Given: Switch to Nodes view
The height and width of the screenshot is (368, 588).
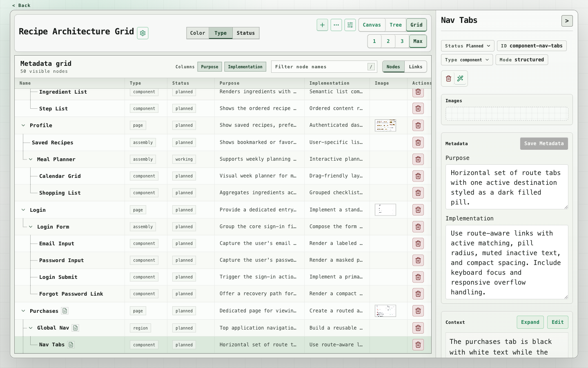Looking at the screenshot, I should (393, 67).
